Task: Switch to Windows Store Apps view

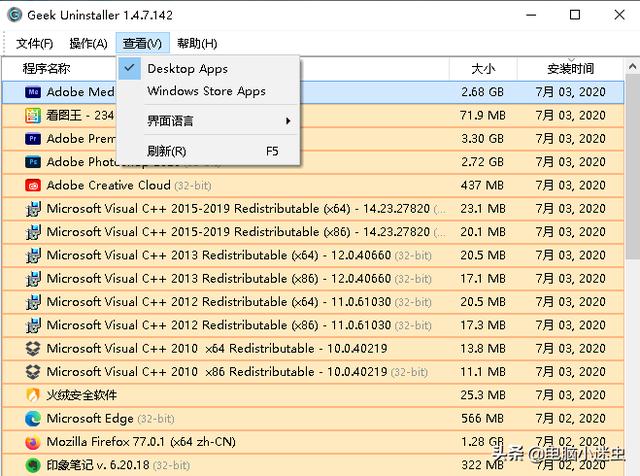Action: coord(208,91)
